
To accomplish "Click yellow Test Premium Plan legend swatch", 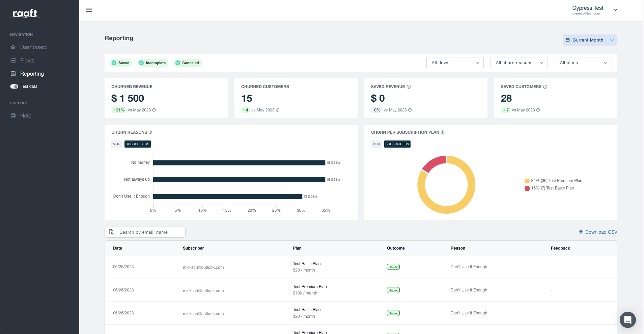I will [x=527, y=181].
